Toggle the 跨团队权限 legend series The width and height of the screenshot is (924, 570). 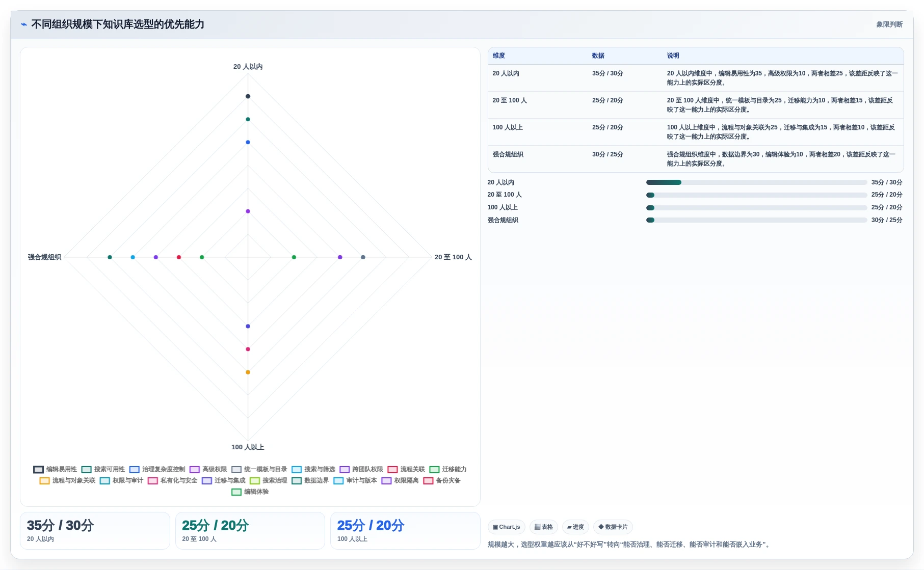[x=361, y=469]
